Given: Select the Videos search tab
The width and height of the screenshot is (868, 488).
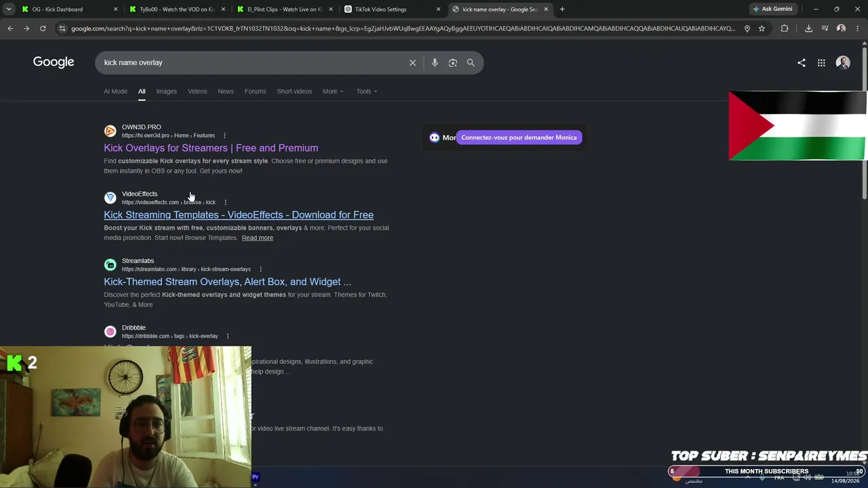Looking at the screenshot, I should tap(197, 91).
